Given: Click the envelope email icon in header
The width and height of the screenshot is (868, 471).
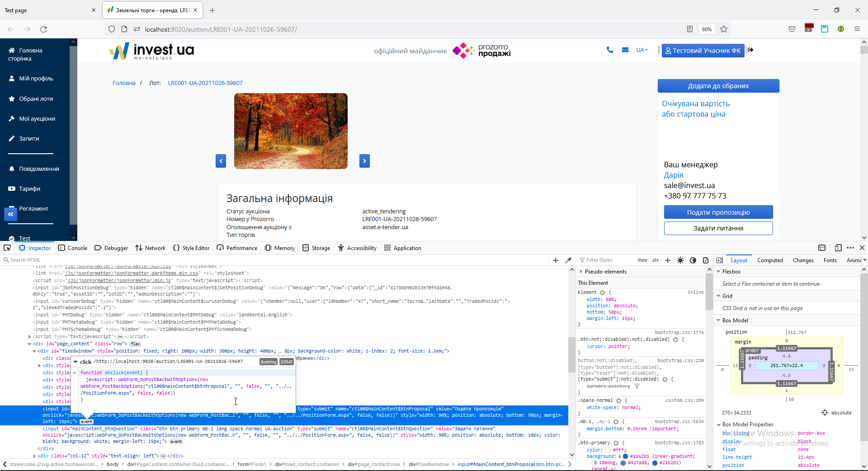Looking at the screenshot, I should (x=625, y=50).
